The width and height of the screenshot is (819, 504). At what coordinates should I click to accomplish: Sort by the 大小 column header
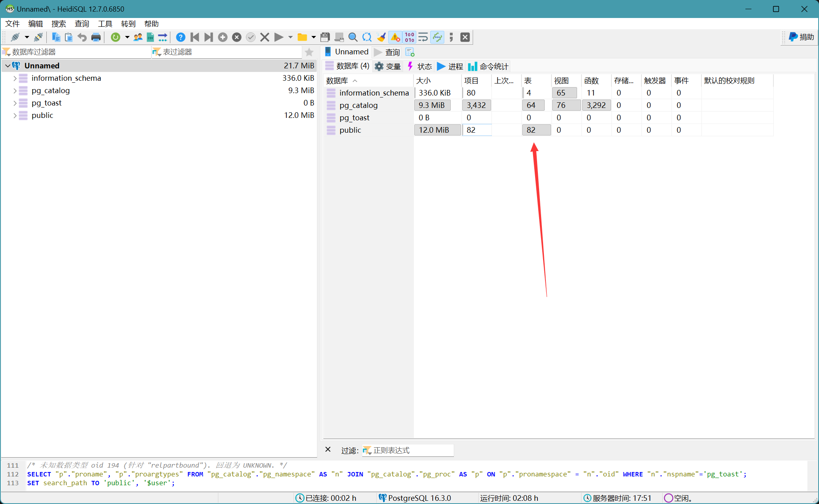(x=437, y=81)
